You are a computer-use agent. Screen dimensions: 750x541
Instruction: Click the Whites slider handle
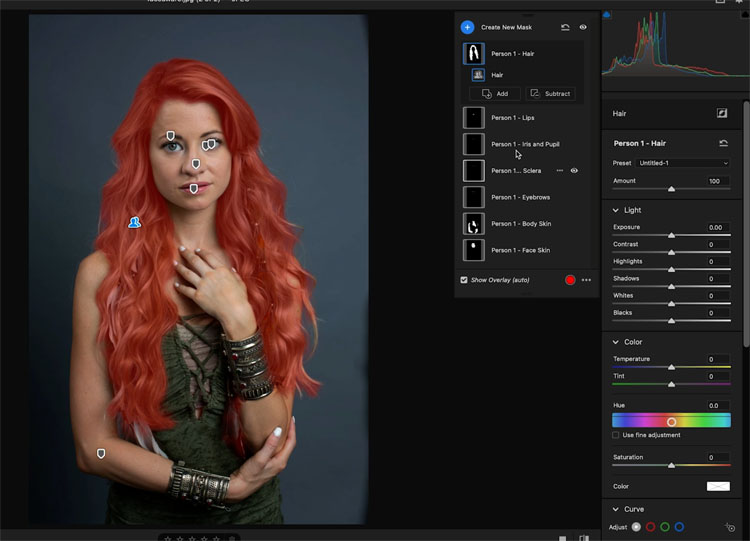click(x=672, y=304)
